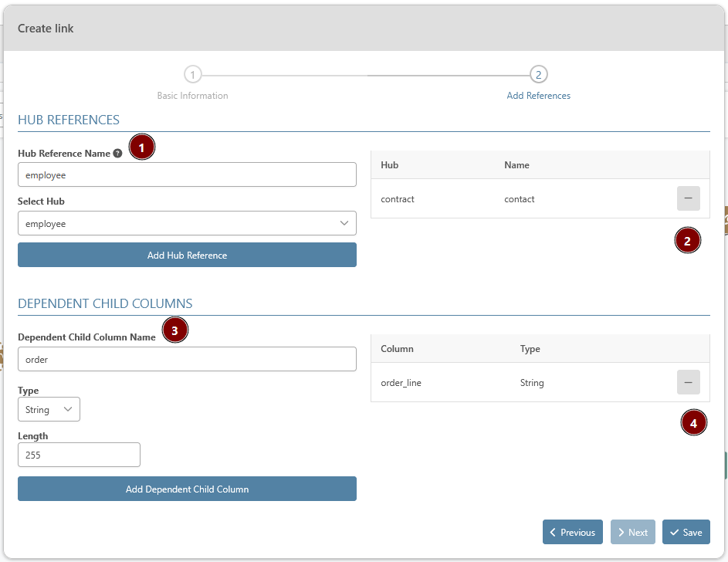This screenshot has width=728, height=562.
Task: Click annotation marker number 2
Action: coord(687,241)
